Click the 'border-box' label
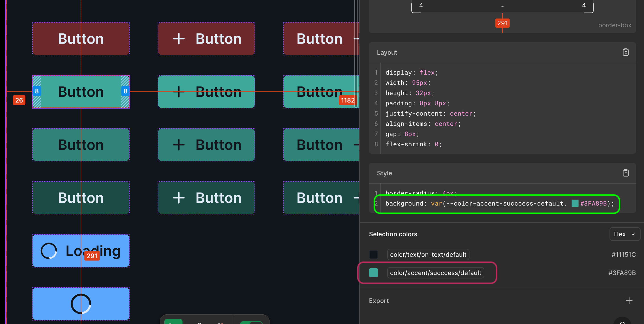The height and width of the screenshot is (324, 644). click(x=615, y=25)
